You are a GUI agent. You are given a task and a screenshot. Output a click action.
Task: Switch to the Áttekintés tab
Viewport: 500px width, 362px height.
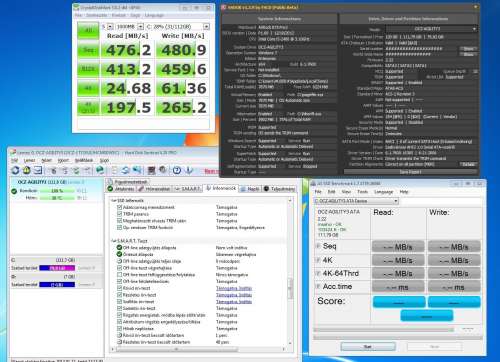pos(121,189)
